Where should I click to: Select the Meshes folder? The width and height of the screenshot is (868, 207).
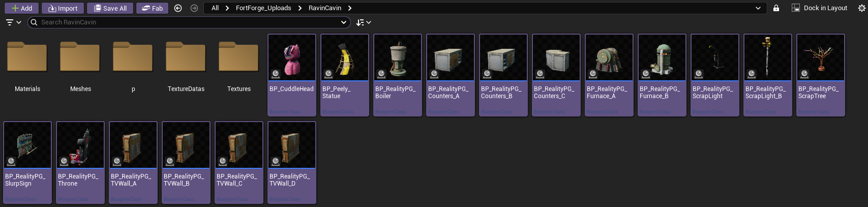click(x=80, y=65)
